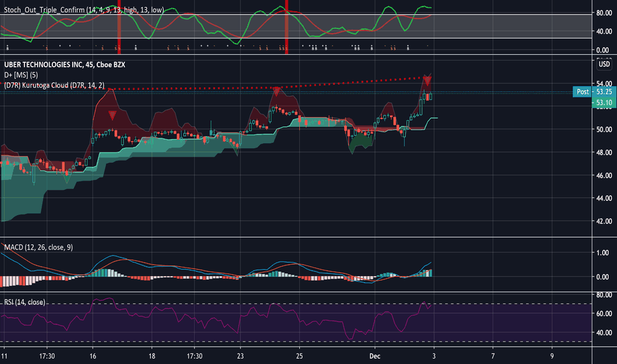Select the MACD (12, 26, close, 9) label
This screenshot has height=364, width=617.
(38, 247)
